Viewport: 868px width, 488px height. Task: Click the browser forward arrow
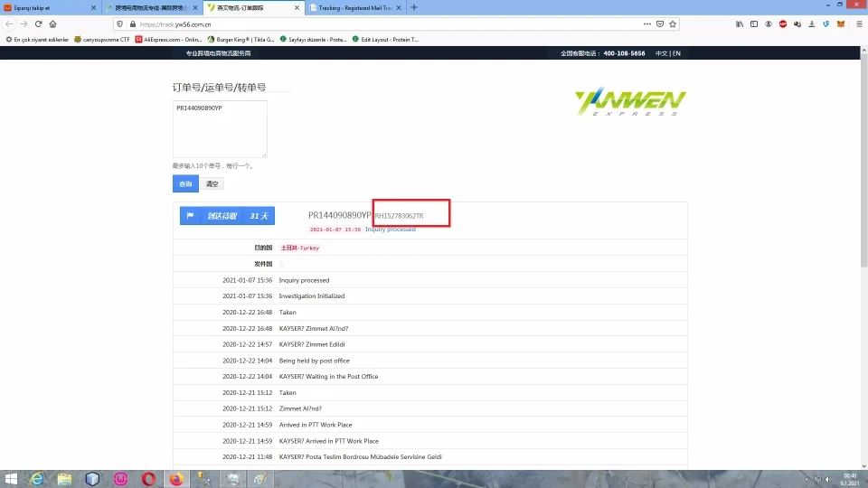24,23
